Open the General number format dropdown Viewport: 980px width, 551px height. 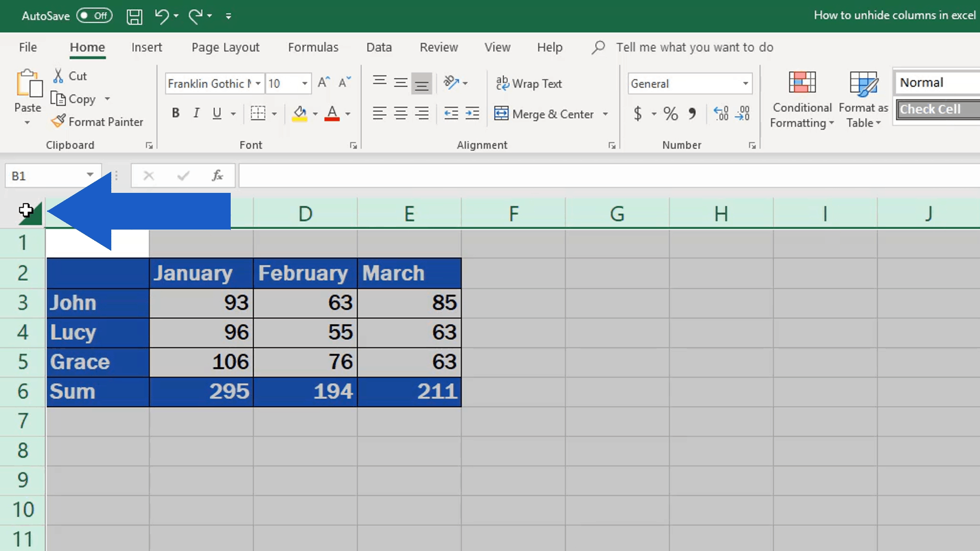point(746,84)
